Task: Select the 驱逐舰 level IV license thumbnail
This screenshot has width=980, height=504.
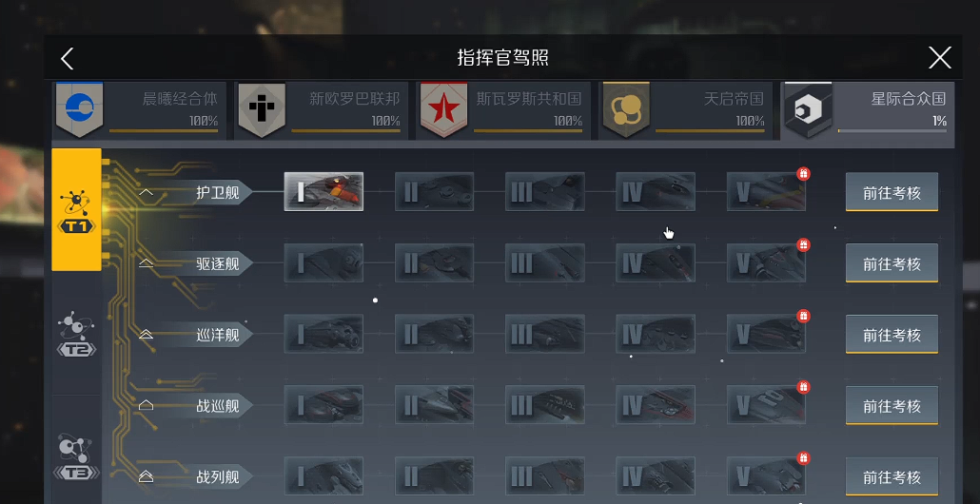Action: [x=656, y=262]
